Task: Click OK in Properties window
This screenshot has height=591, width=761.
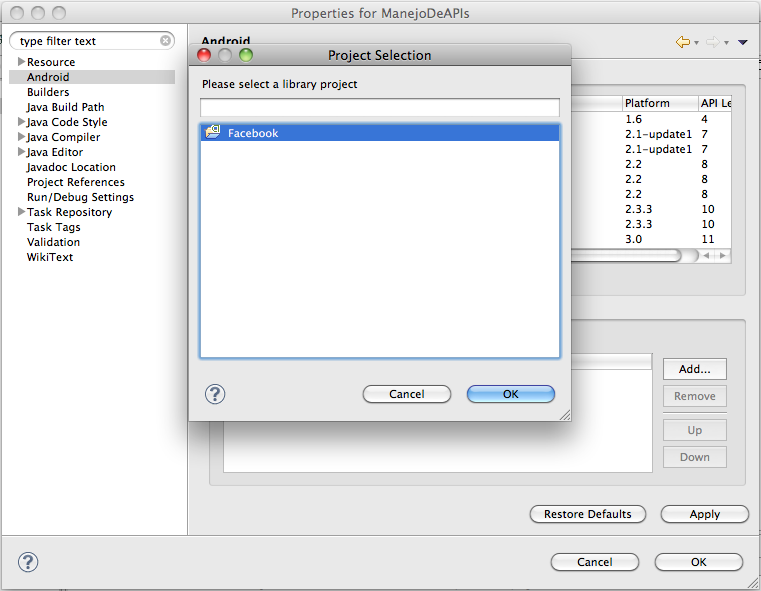Action: pos(698,562)
